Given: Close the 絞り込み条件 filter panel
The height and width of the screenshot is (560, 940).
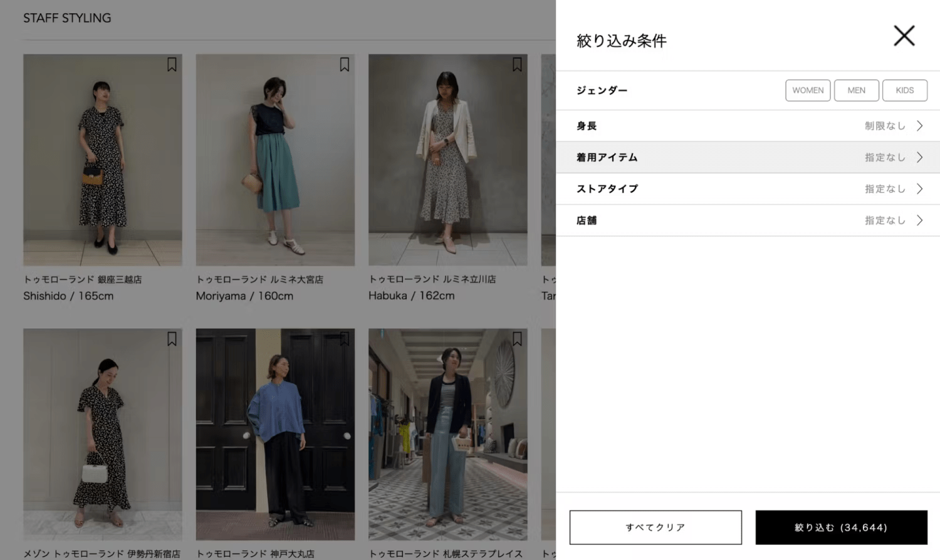Looking at the screenshot, I should (904, 36).
